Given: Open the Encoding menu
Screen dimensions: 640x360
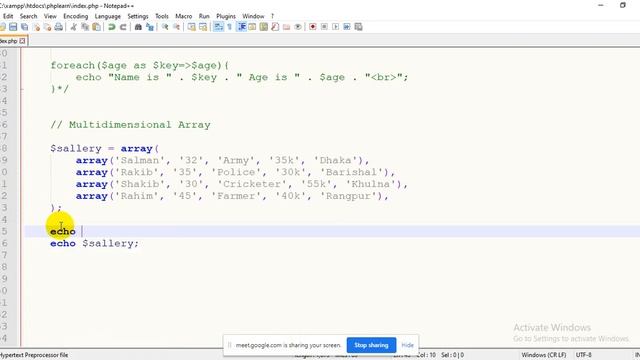Looking at the screenshot, I should pyautogui.click(x=76, y=16).
